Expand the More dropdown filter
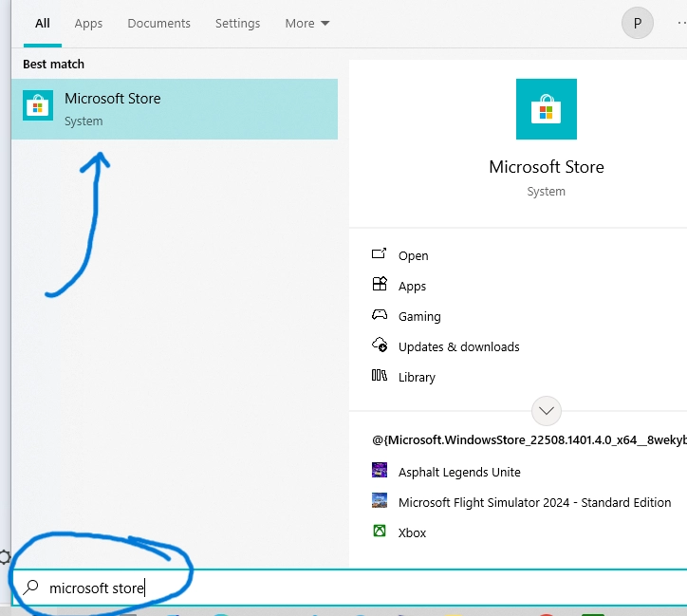 coord(306,23)
